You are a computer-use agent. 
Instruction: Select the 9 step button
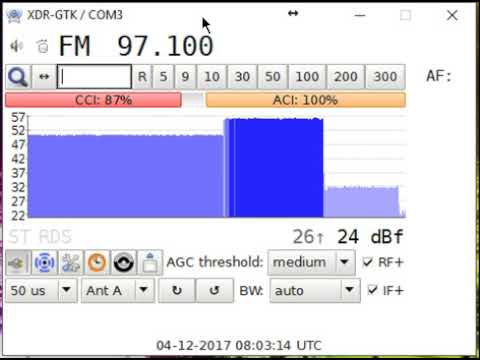pyautogui.click(x=185, y=77)
